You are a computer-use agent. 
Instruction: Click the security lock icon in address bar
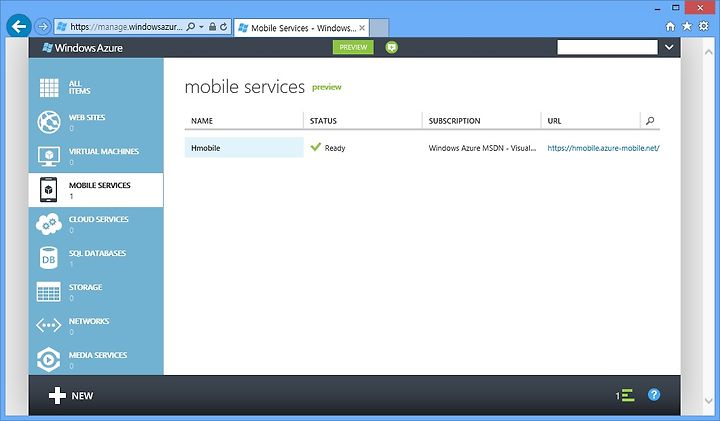click(212, 27)
